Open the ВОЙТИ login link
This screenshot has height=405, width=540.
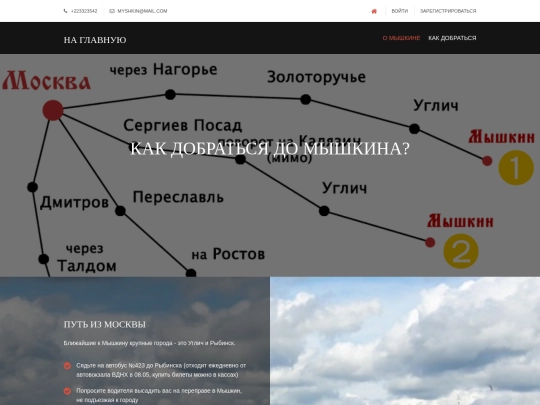pos(399,11)
